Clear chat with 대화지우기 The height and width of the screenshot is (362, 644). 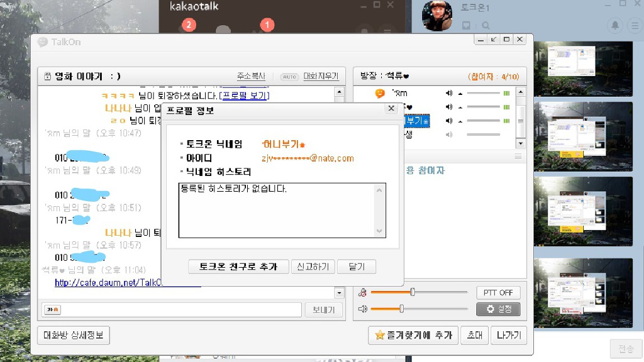(321, 76)
